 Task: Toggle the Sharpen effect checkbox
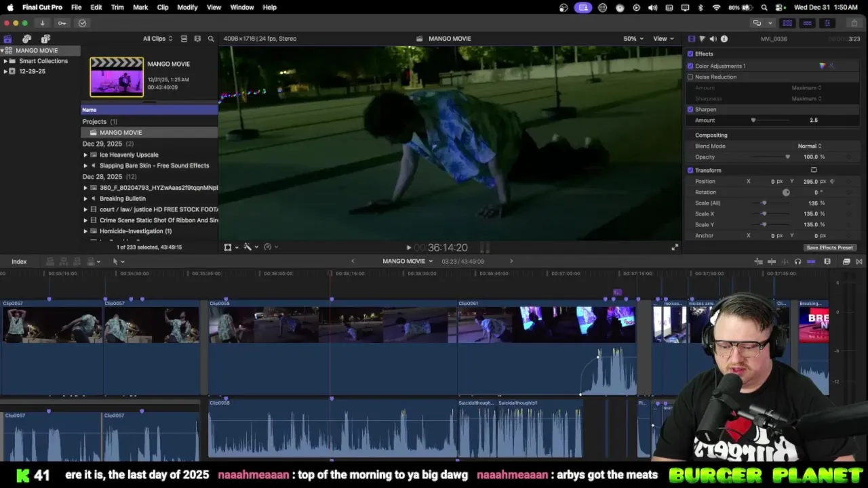(690, 110)
